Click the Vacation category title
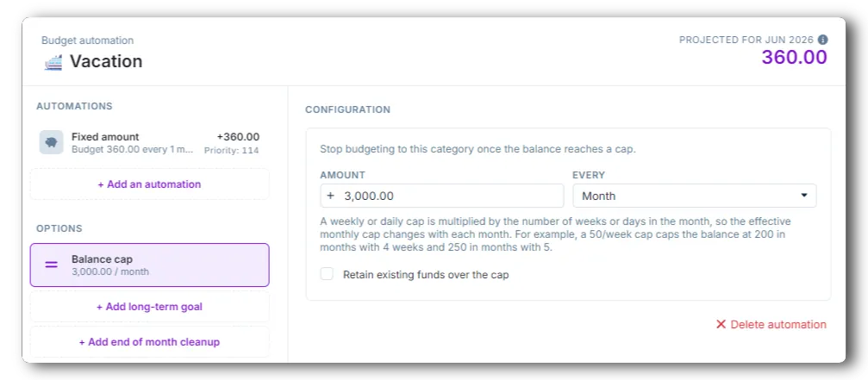This screenshot has height=380, width=868. click(106, 61)
